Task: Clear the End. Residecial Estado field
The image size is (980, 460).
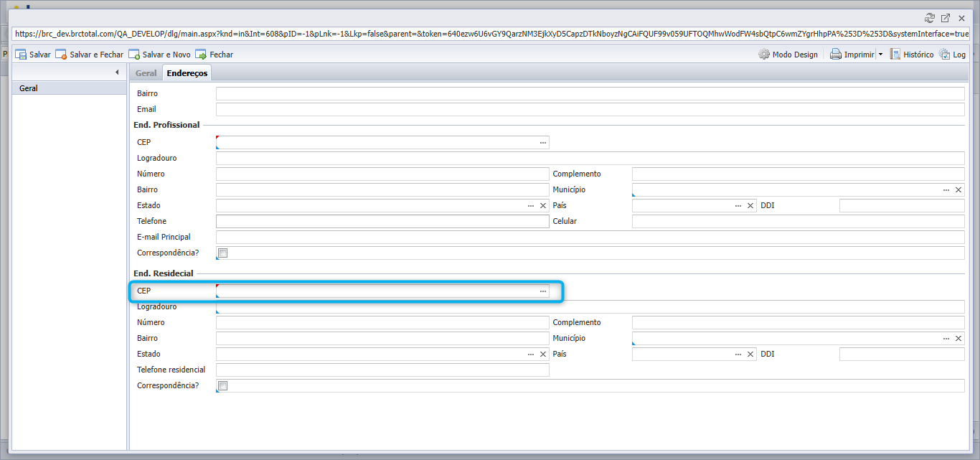Action: (543, 354)
